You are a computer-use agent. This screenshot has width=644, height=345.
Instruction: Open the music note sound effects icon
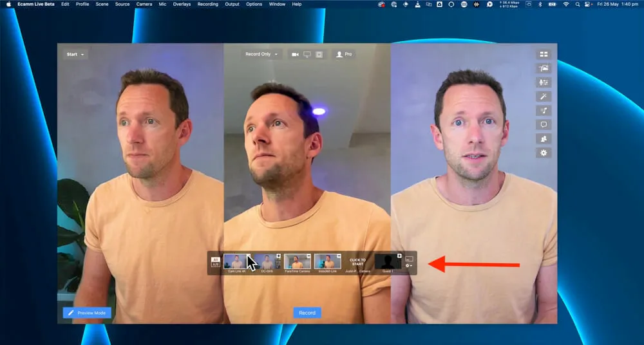click(x=544, y=111)
